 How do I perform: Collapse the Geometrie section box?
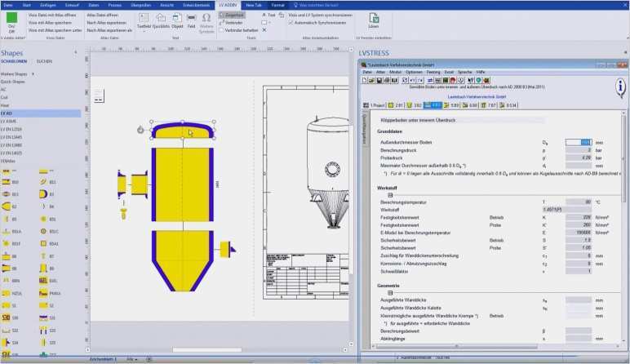tap(390, 293)
